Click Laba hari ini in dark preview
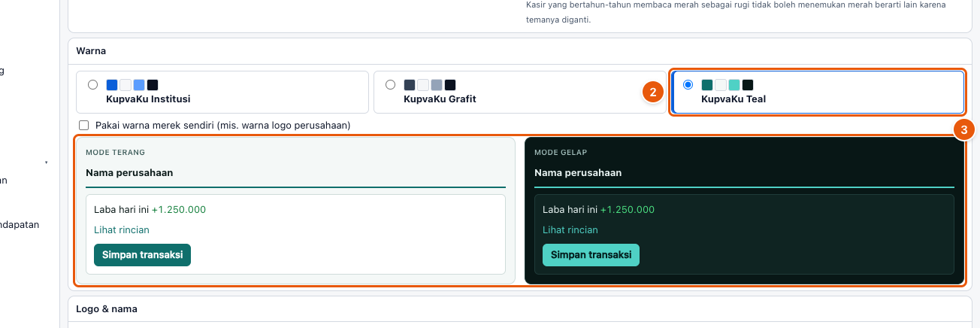Image resolution: width=980 pixels, height=328 pixels. pos(570,210)
